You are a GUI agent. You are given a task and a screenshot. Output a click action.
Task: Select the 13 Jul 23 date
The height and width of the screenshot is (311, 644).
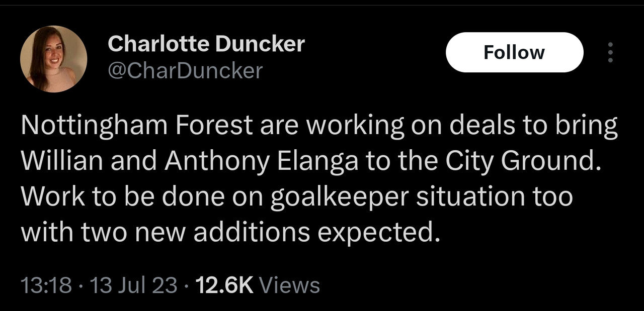[x=133, y=285]
